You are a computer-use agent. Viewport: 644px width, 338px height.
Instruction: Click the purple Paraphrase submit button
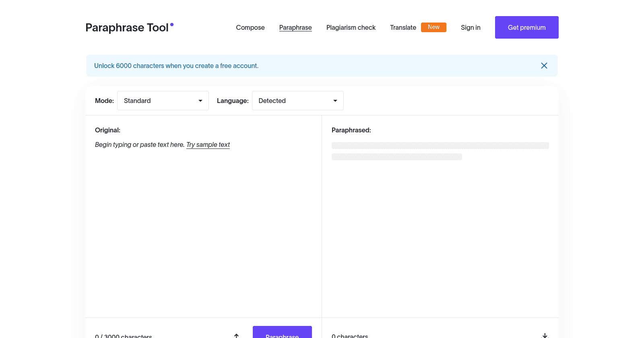point(282,332)
